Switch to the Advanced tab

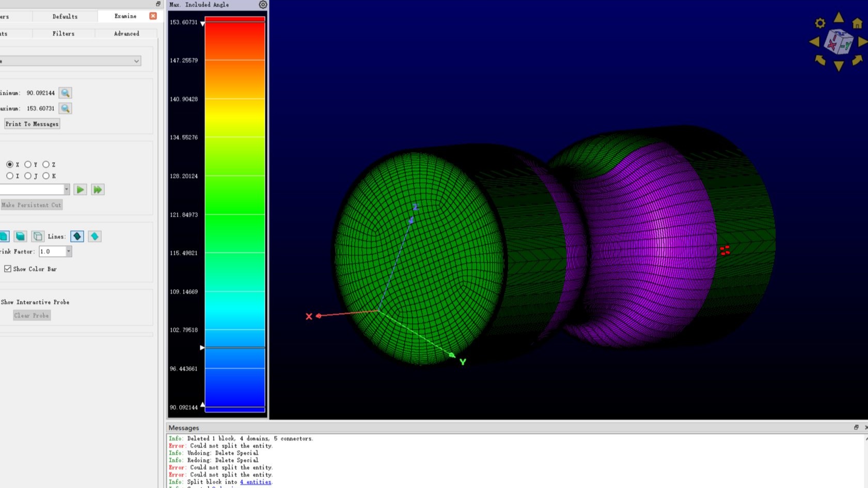127,34
